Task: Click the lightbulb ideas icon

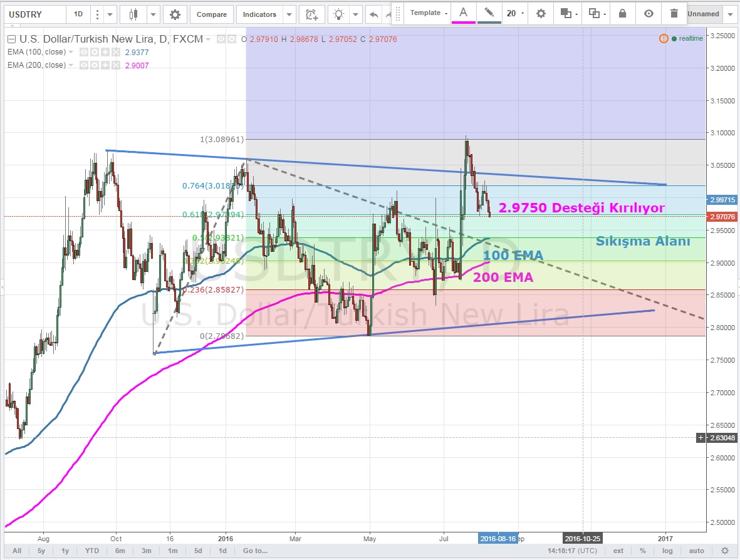Action: click(x=338, y=14)
